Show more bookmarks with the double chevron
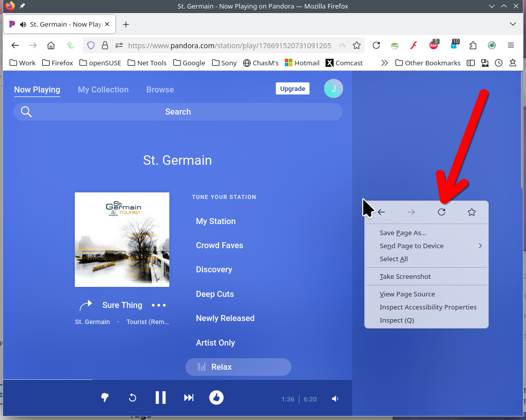This screenshot has height=420, width=526. click(384, 63)
